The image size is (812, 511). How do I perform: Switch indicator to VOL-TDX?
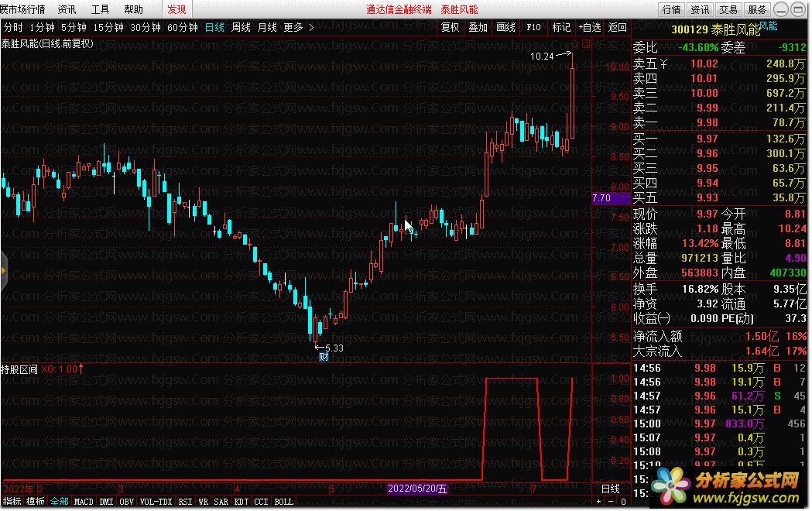point(156,501)
